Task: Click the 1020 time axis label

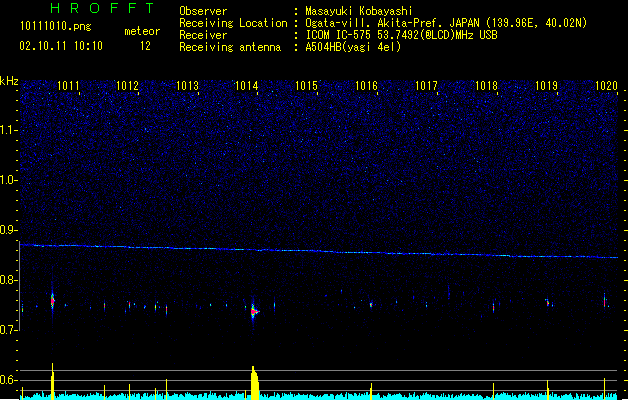Action: pos(606,86)
